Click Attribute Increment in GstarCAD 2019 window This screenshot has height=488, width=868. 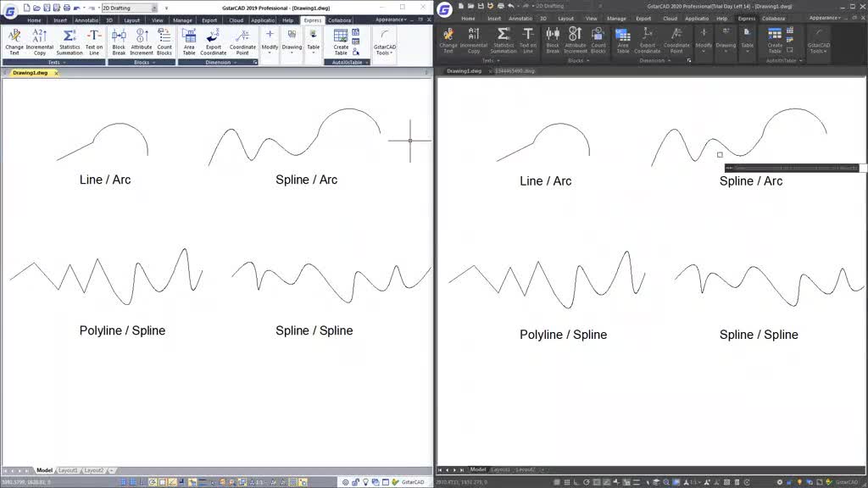(142, 42)
